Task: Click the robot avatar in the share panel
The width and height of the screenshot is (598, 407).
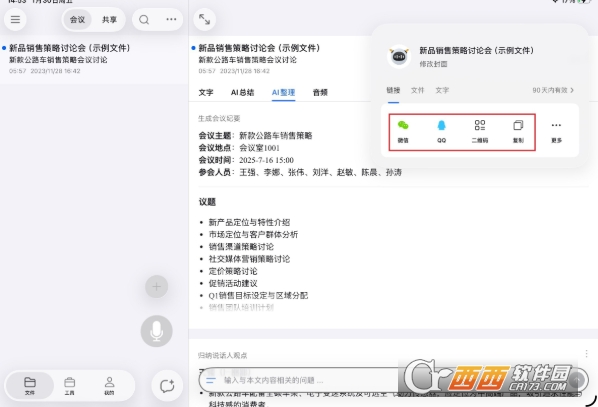Action: tap(399, 57)
